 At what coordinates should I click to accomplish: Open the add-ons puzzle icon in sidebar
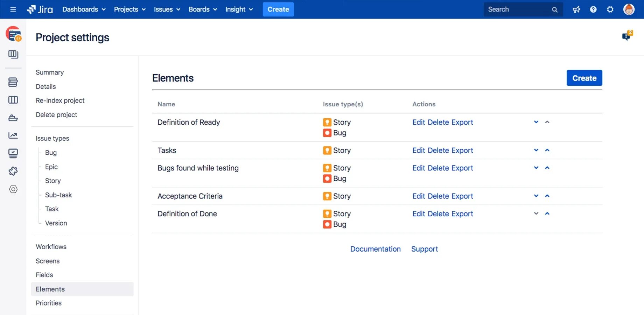click(x=13, y=171)
